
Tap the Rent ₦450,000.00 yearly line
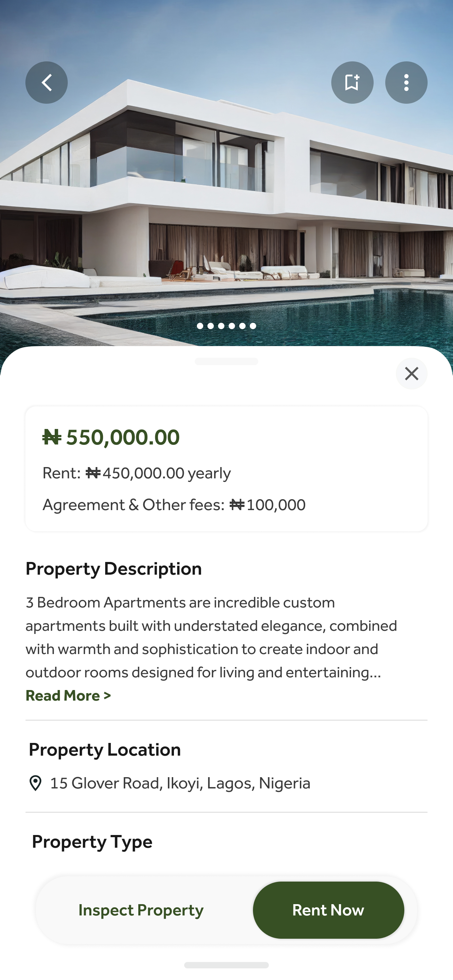point(137,473)
